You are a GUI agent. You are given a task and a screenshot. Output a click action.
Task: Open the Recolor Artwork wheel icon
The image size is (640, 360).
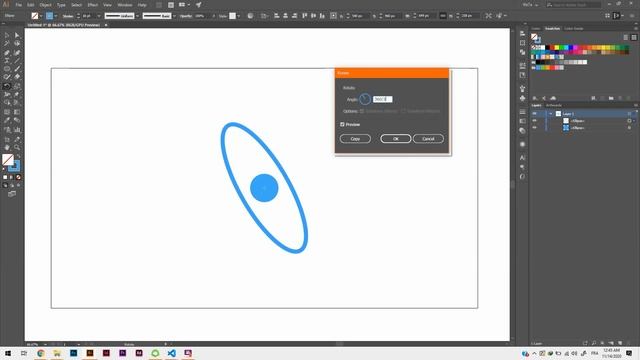(x=250, y=16)
